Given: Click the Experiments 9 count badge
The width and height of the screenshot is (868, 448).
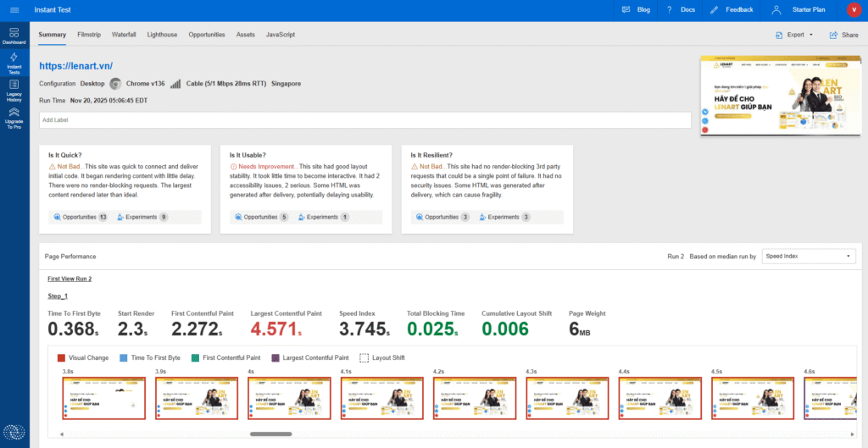Looking at the screenshot, I should pos(164,218).
